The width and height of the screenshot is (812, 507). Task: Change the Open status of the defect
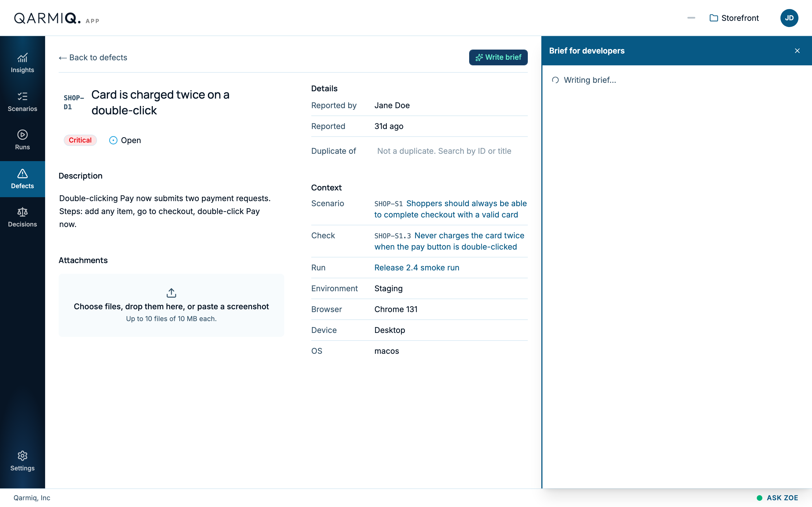[x=125, y=140]
